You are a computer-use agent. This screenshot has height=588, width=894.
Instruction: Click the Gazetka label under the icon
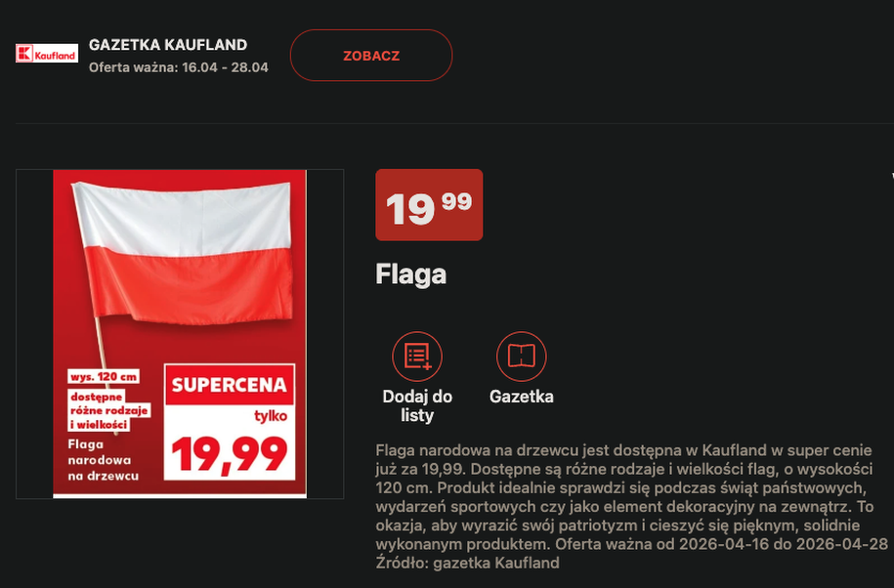point(521,397)
